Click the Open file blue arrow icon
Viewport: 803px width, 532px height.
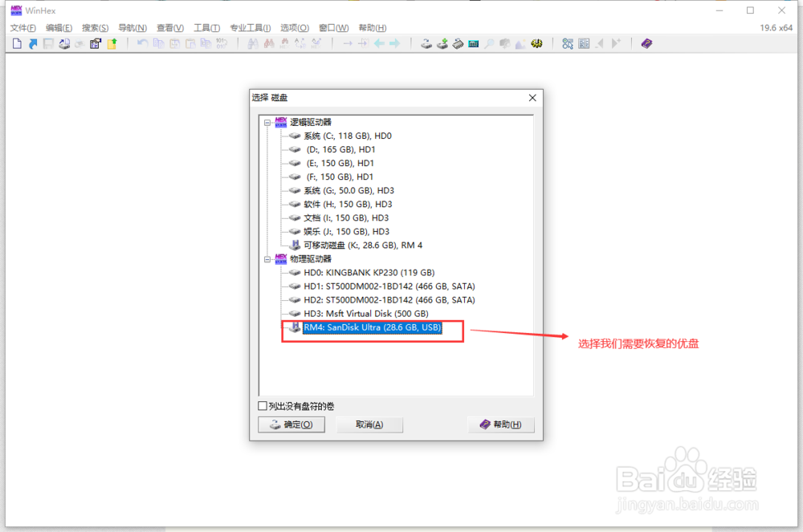33,43
